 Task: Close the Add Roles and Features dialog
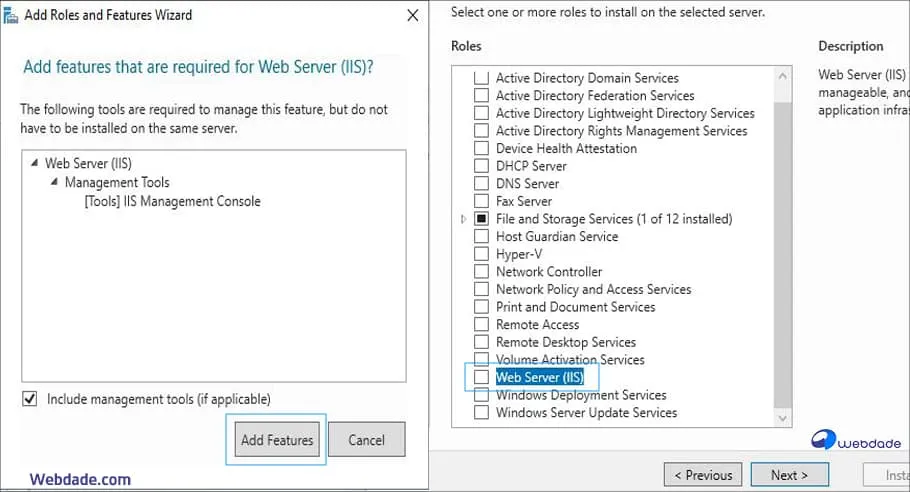[x=413, y=16]
